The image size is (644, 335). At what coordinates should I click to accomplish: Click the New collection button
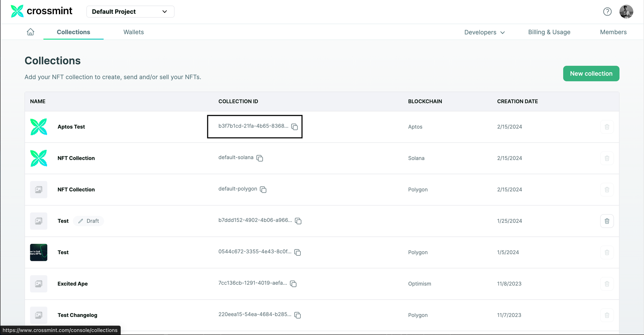coord(591,73)
